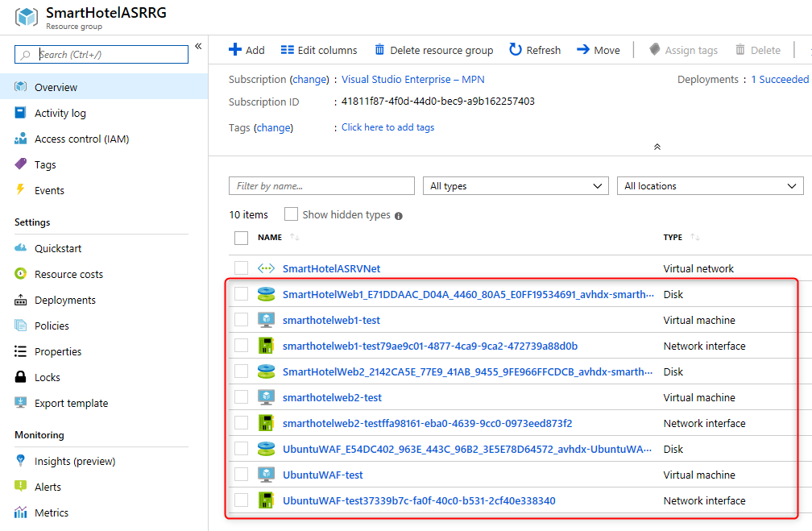
Task: Open the UbuntuWAF-test resource link
Action: (322, 475)
